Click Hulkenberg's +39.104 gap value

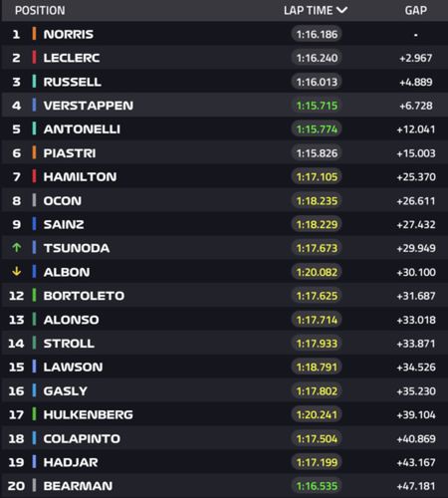tap(416, 414)
